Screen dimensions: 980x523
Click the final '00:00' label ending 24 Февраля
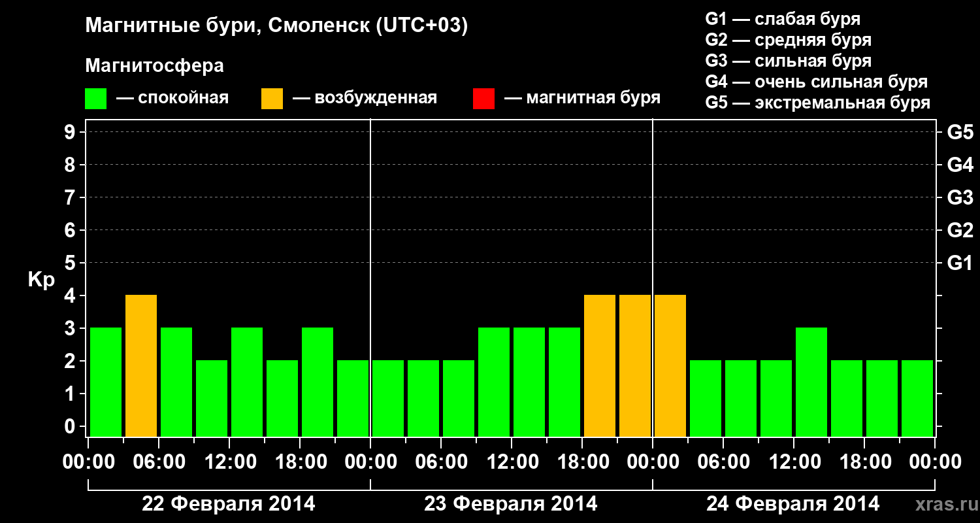(935, 462)
